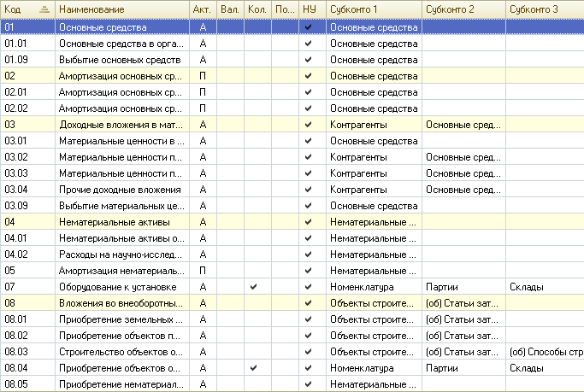Toggle Кол. checkmark for account 07
The height and width of the screenshot is (392, 584).
254,287
